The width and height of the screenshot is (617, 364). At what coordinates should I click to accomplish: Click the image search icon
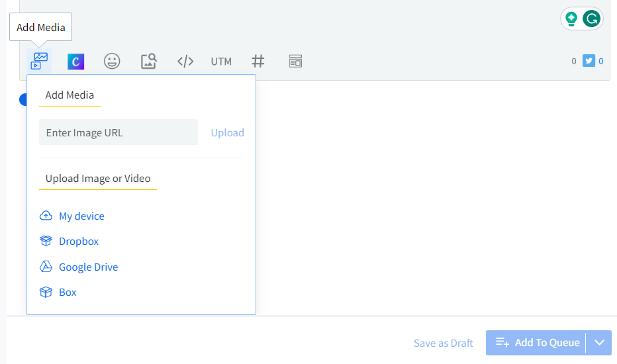[148, 62]
